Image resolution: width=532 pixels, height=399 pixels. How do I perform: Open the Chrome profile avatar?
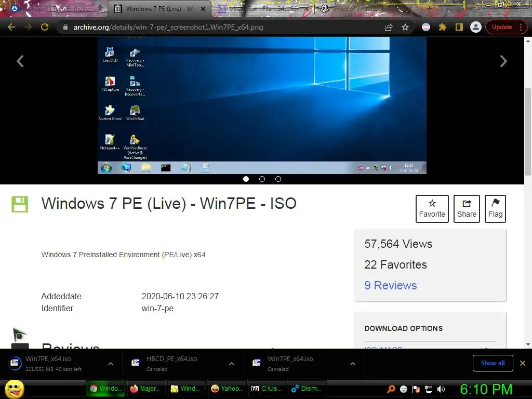pyautogui.click(x=476, y=27)
